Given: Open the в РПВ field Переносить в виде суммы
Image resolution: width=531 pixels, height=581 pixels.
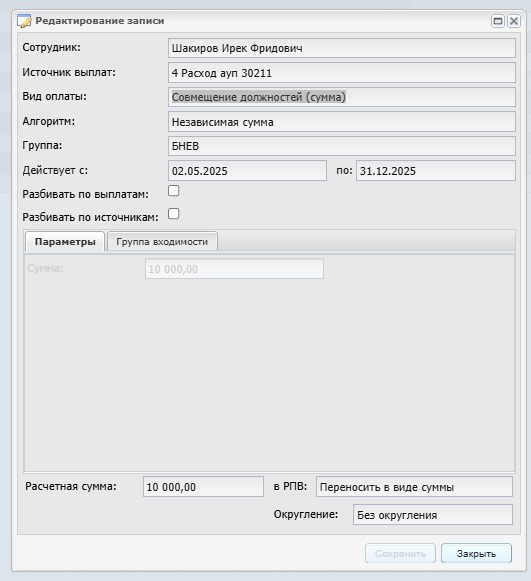Looking at the screenshot, I should pyautogui.click(x=414, y=487).
